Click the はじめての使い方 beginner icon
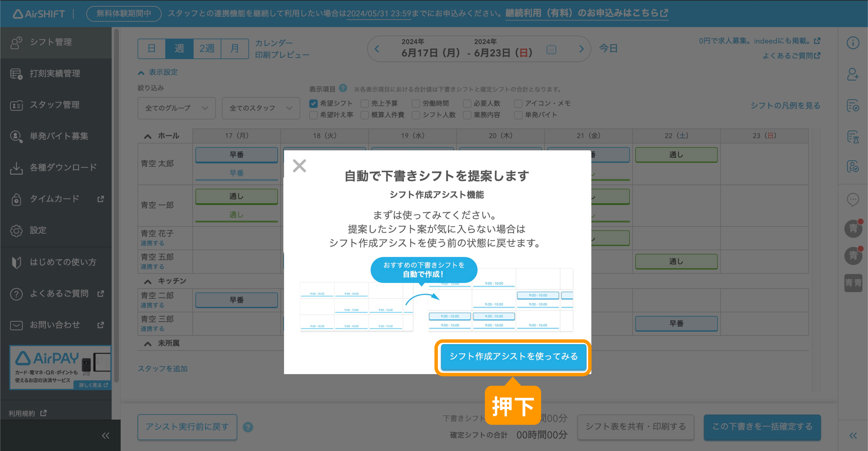 (x=16, y=262)
